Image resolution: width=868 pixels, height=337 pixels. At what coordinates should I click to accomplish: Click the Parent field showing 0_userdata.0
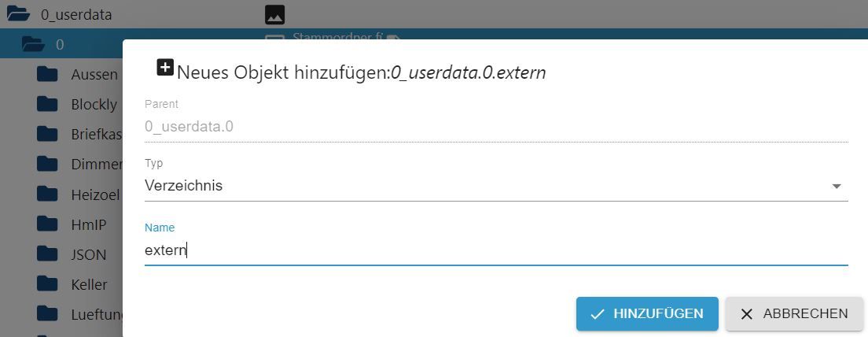495,127
